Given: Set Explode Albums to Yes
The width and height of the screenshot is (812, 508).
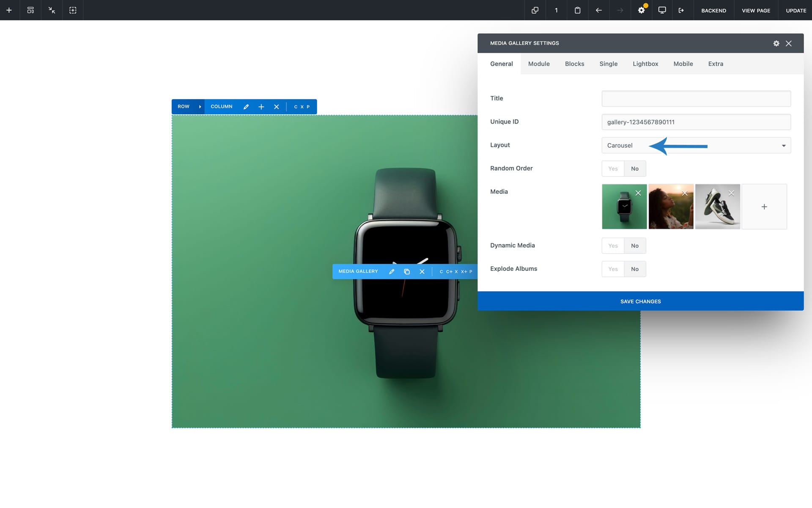Looking at the screenshot, I should pyautogui.click(x=613, y=269).
